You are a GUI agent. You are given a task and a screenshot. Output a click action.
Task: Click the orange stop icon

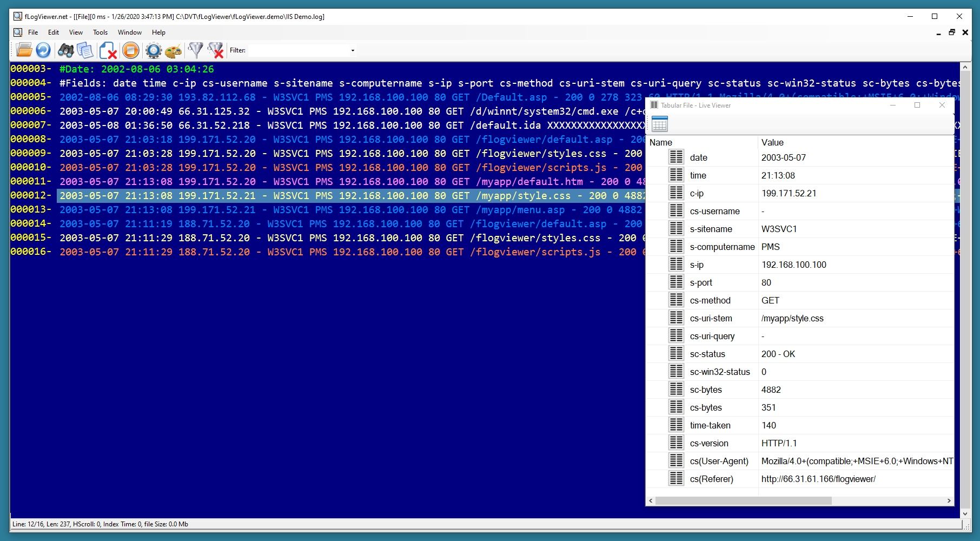pyautogui.click(x=129, y=50)
